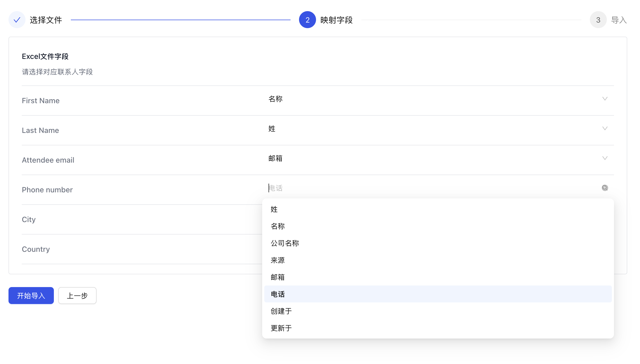Viewport: 640px width, 364px height.
Task: Click the 开始导入 button
Action: pyautogui.click(x=31, y=295)
